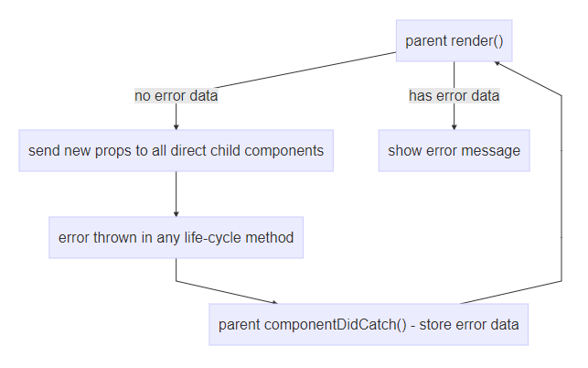The height and width of the screenshot is (368, 588).
Task: Click arrowhead entering componentDidCatch() box
Action: [x=274, y=301]
